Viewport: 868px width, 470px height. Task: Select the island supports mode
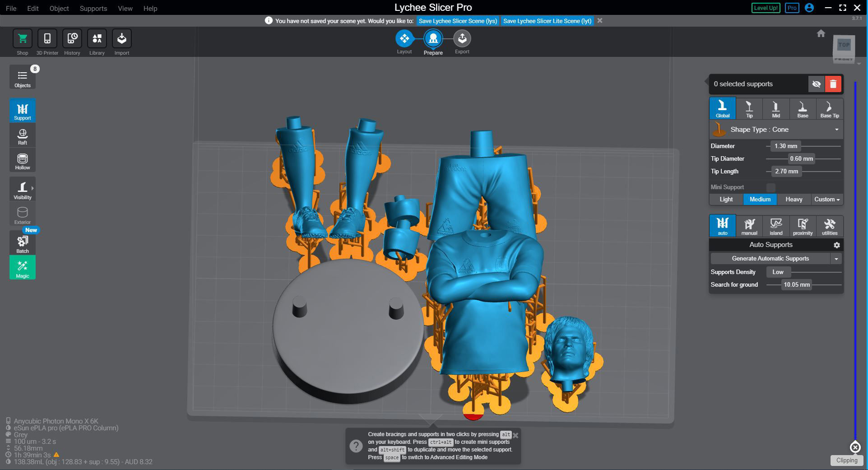pyautogui.click(x=776, y=226)
